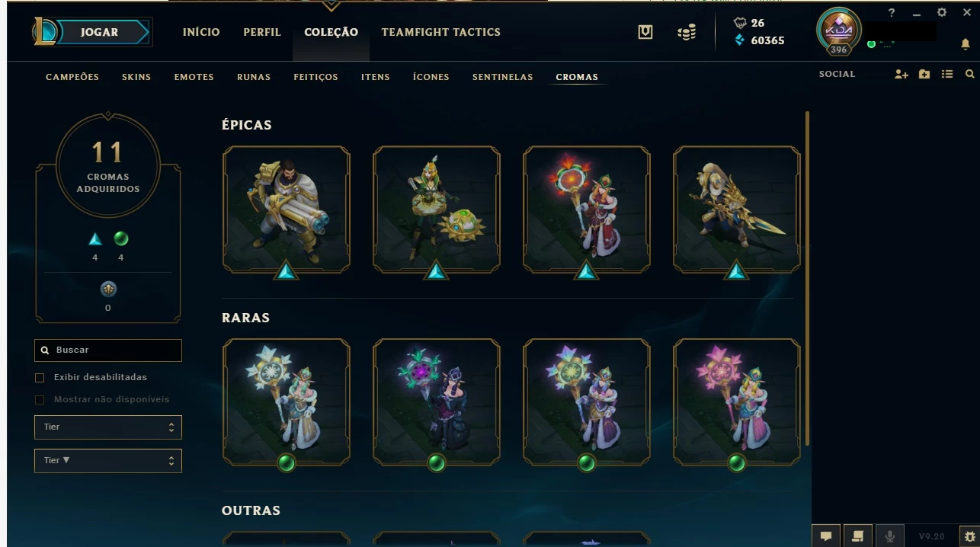The width and height of the screenshot is (980, 547).
Task: Open the chat bubble icon
Action: coord(826,536)
